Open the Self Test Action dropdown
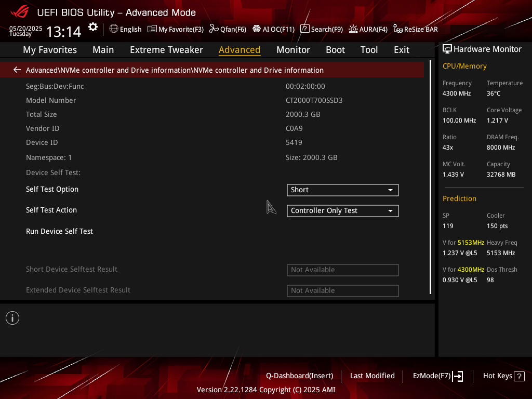532x399 pixels. pyautogui.click(x=343, y=211)
